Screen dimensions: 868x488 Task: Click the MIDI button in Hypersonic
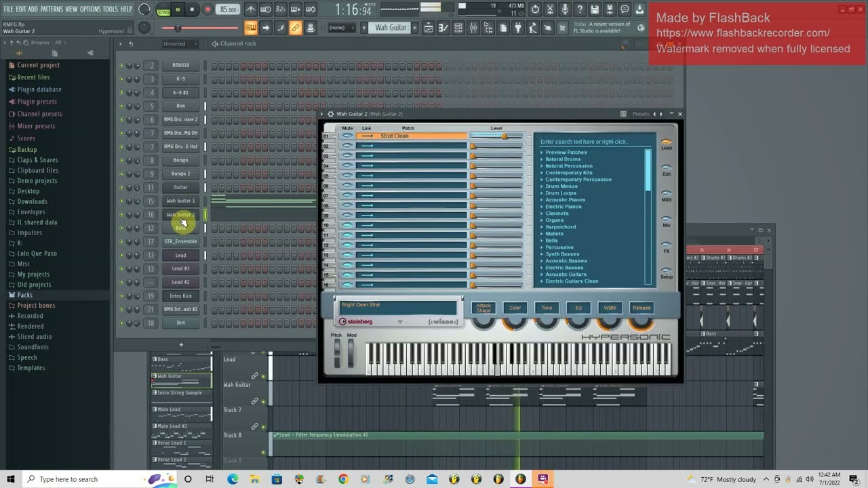click(667, 196)
